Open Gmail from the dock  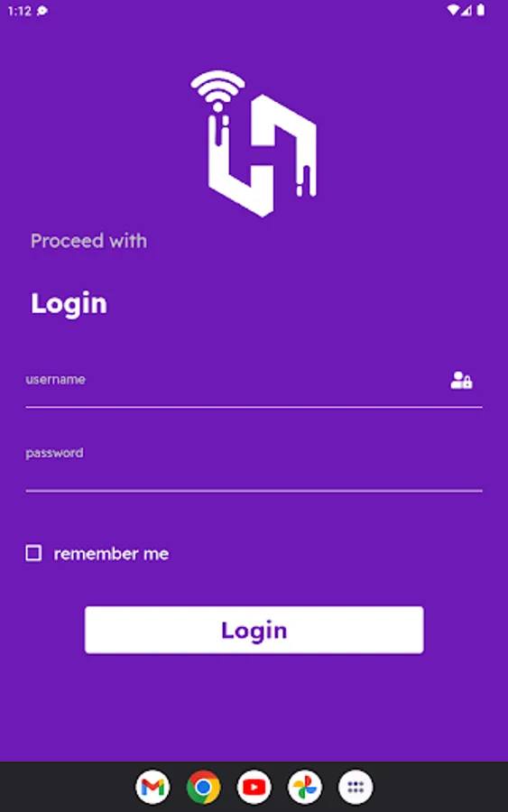click(x=152, y=787)
